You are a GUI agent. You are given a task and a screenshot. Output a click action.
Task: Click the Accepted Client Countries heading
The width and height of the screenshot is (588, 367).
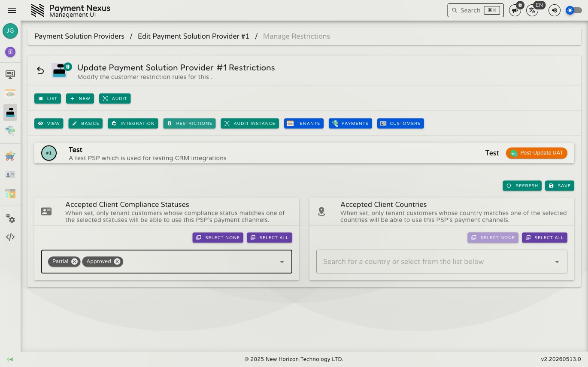click(x=384, y=204)
